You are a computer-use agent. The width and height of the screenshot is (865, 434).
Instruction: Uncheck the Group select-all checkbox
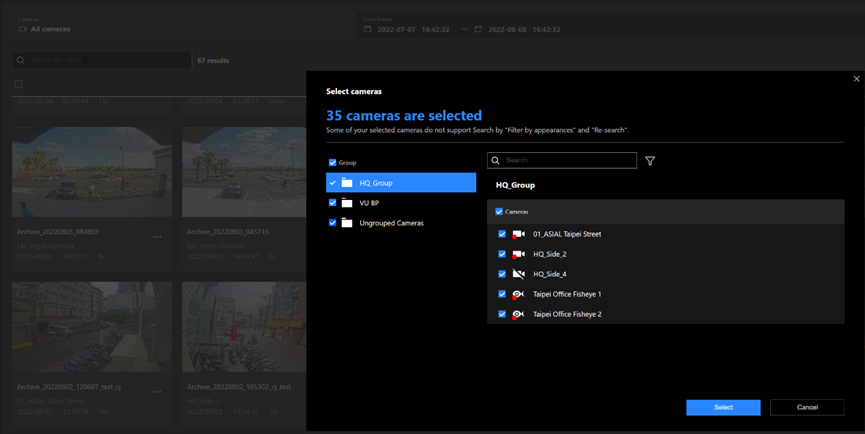(x=333, y=162)
